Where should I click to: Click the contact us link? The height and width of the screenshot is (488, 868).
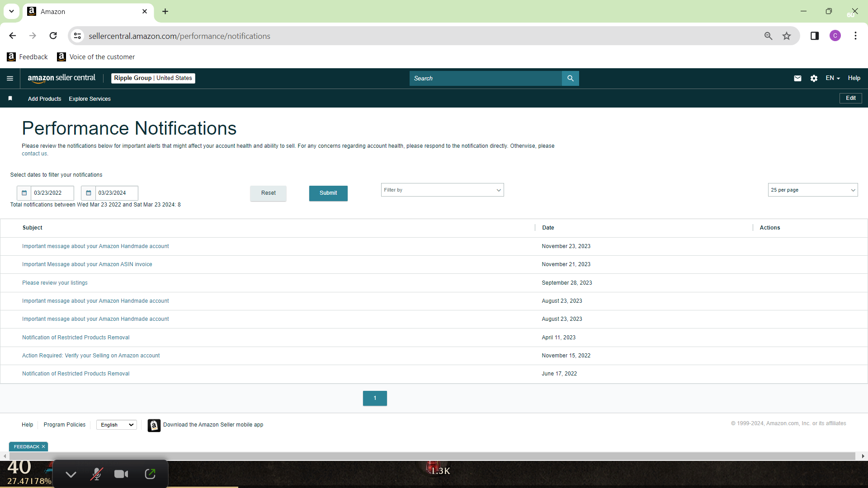(34, 154)
